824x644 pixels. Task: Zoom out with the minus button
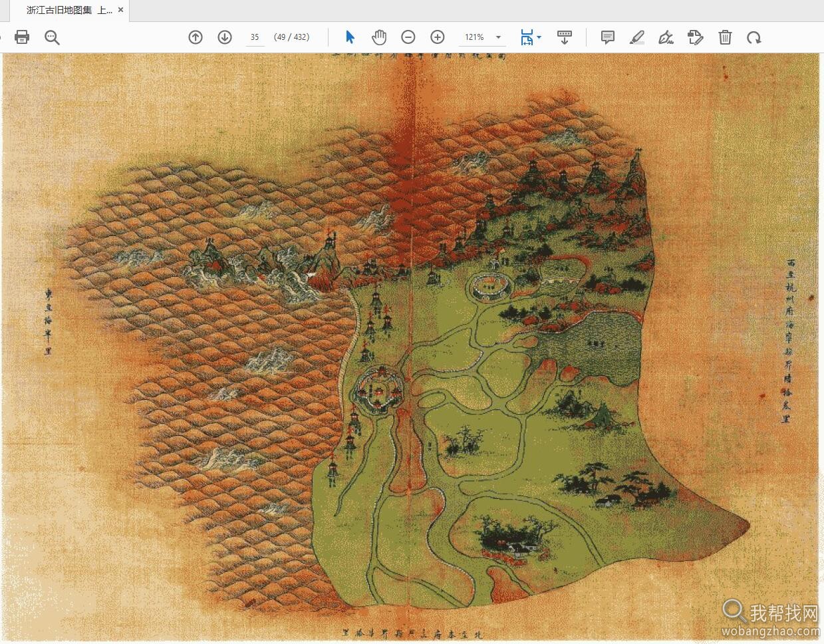(x=408, y=37)
